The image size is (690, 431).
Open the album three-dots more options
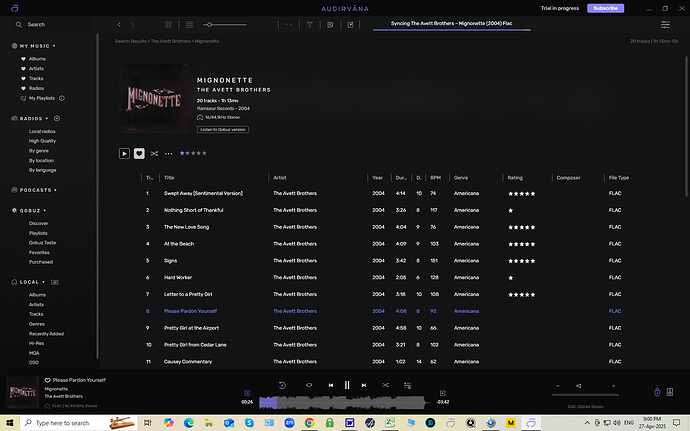[169, 154]
